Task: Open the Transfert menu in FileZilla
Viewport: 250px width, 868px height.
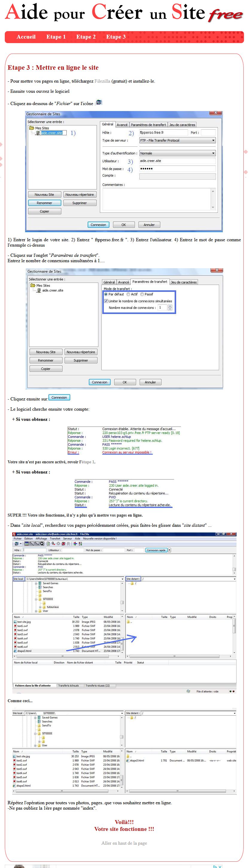Action: pos(55,538)
